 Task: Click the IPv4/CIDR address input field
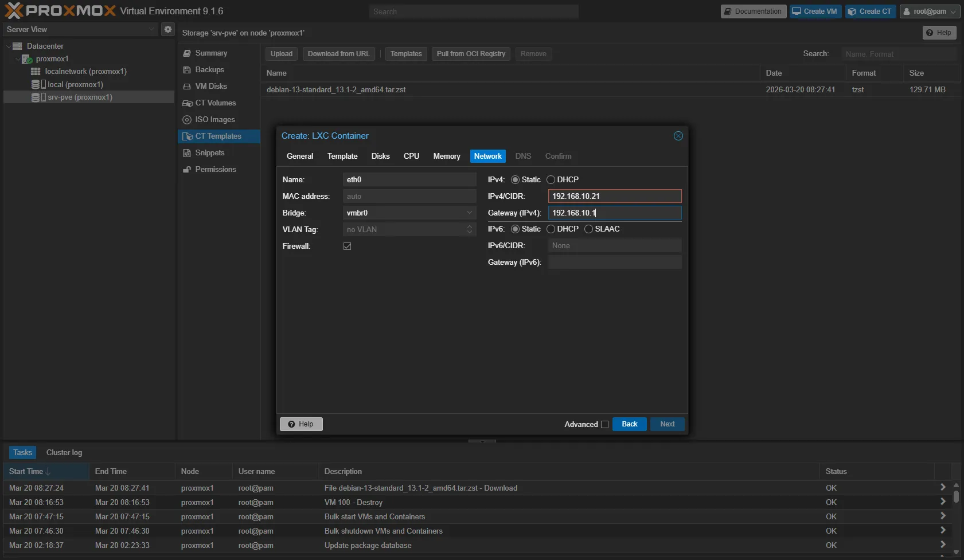614,197
